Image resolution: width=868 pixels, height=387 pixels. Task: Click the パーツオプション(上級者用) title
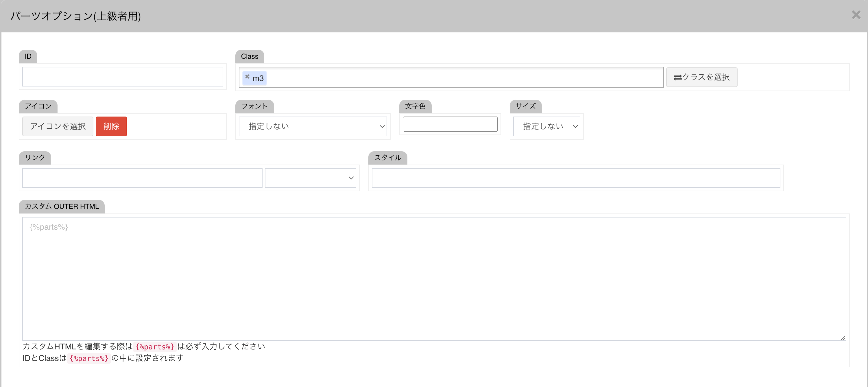pyautogui.click(x=75, y=16)
